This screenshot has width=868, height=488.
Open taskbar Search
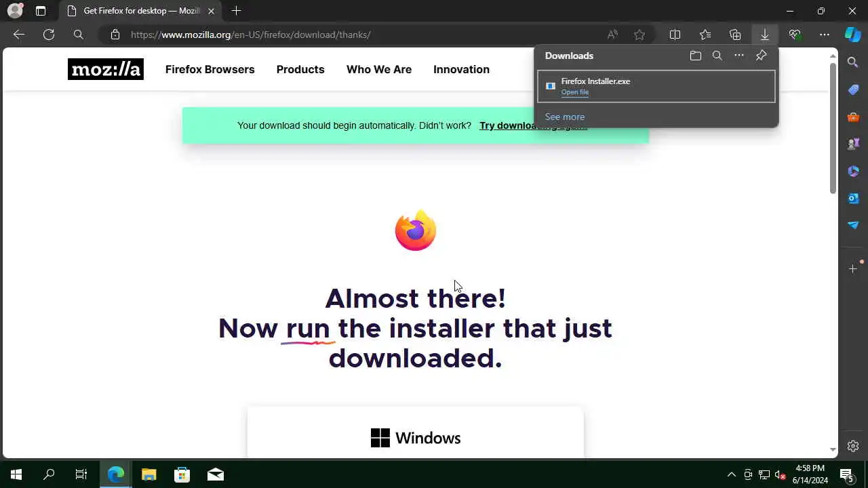point(49,474)
